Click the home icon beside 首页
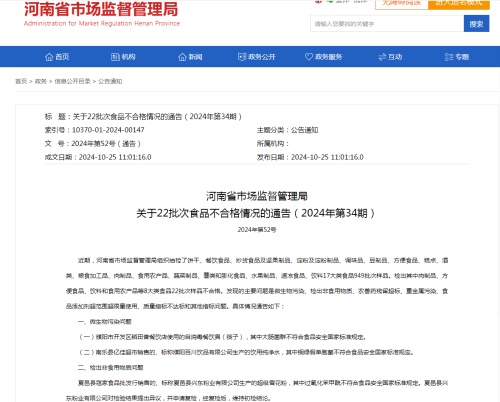 tap(49, 57)
